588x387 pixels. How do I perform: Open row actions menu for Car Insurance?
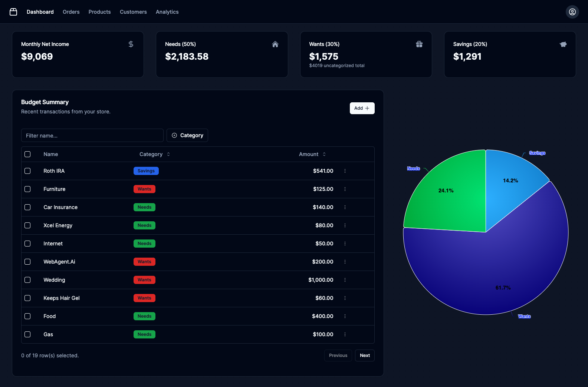click(345, 207)
